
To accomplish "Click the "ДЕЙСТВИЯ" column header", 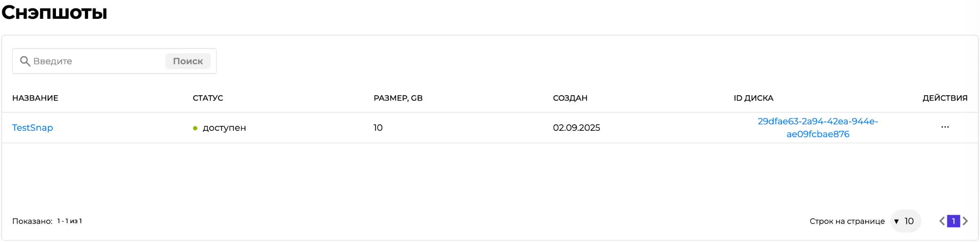I will (945, 98).
